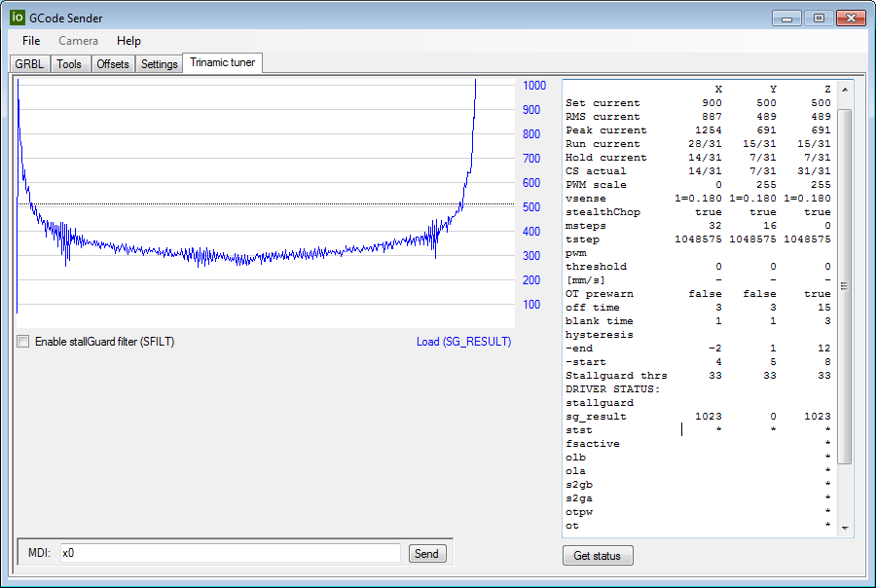The image size is (876, 588).
Task: Switch to the Tools tab
Action: (69, 64)
